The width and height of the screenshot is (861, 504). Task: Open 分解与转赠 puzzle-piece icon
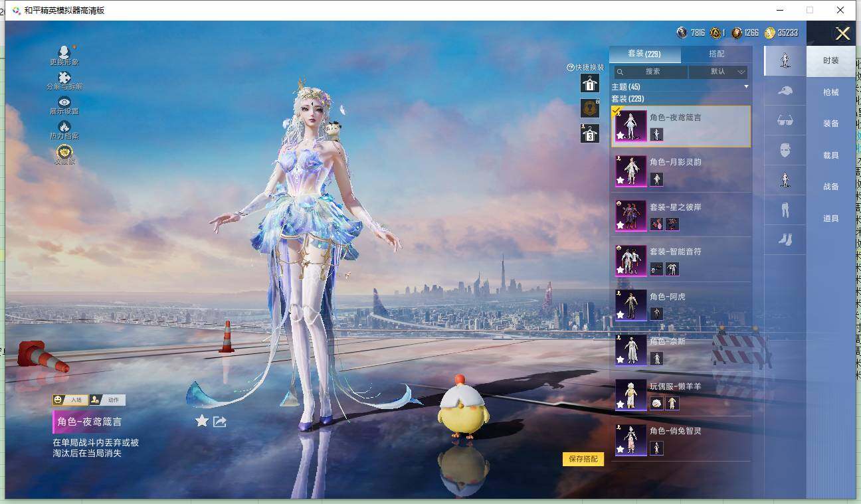64,78
